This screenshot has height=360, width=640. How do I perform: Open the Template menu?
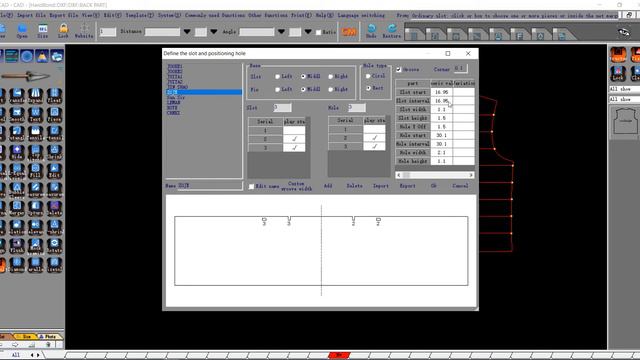(x=139, y=15)
